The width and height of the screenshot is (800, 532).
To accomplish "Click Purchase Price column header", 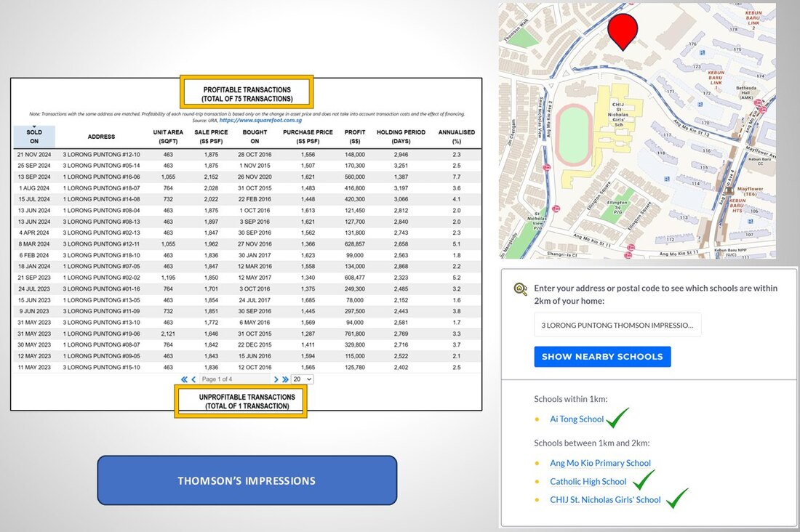I will [x=308, y=136].
